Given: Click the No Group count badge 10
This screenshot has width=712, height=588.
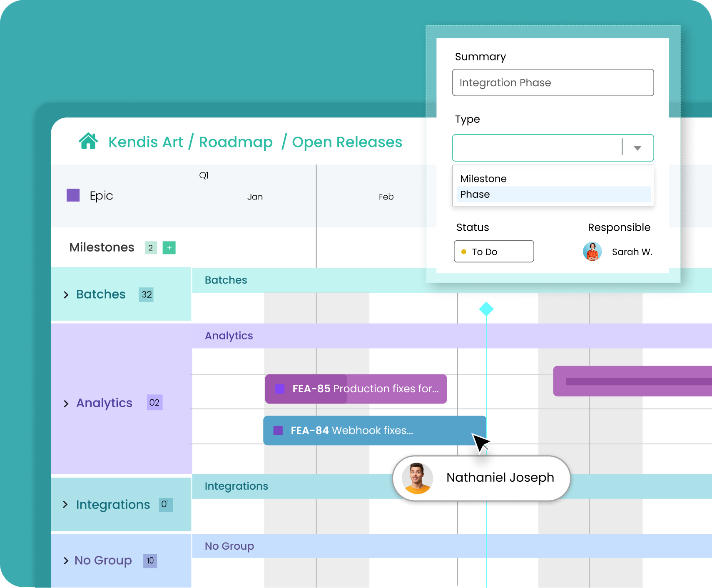Looking at the screenshot, I should [x=150, y=561].
